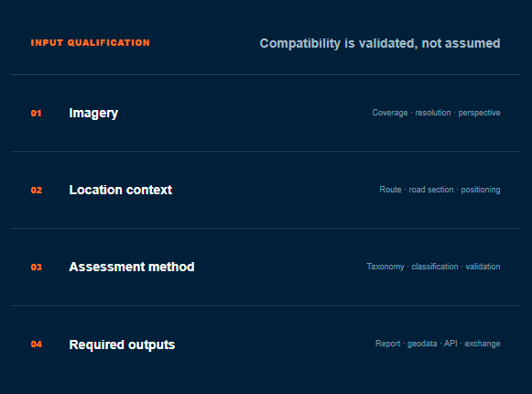This screenshot has width=532, height=394.
Task: Open the Imagery row title
Action: click(93, 113)
